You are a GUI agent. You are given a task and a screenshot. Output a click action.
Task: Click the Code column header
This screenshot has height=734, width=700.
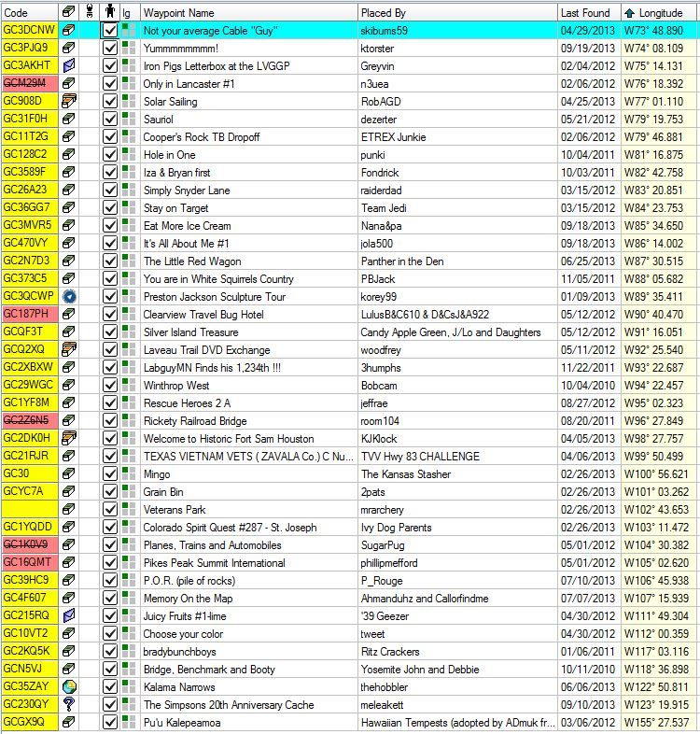[17, 13]
